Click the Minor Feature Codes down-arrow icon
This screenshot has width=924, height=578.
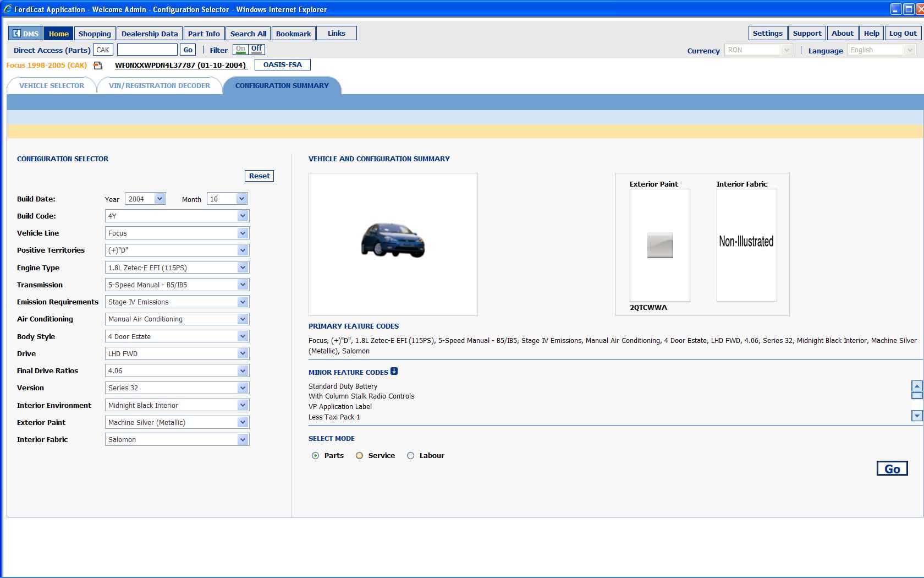point(394,372)
